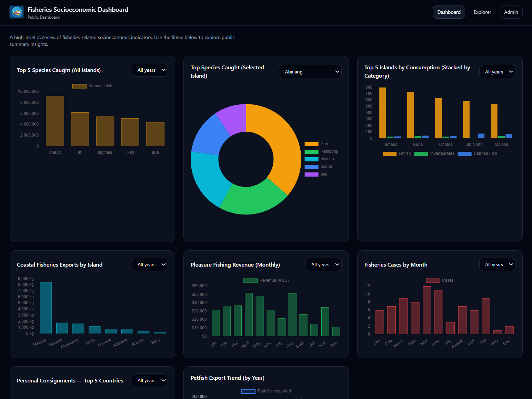This screenshot has width=532, height=399.
Task: Toggle the Canned Fish legend swatch
Action: click(464, 154)
